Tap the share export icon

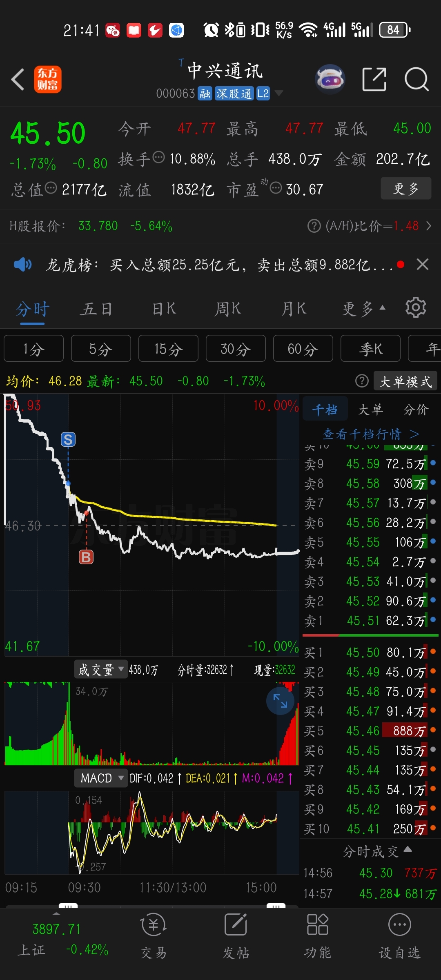(374, 79)
